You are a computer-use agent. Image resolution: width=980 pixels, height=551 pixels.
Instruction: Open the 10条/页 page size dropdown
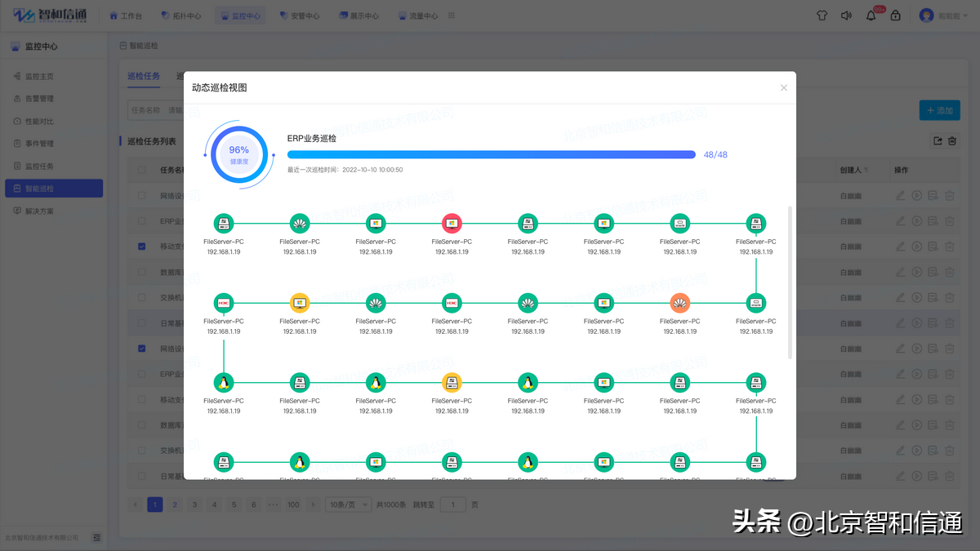click(349, 504)
